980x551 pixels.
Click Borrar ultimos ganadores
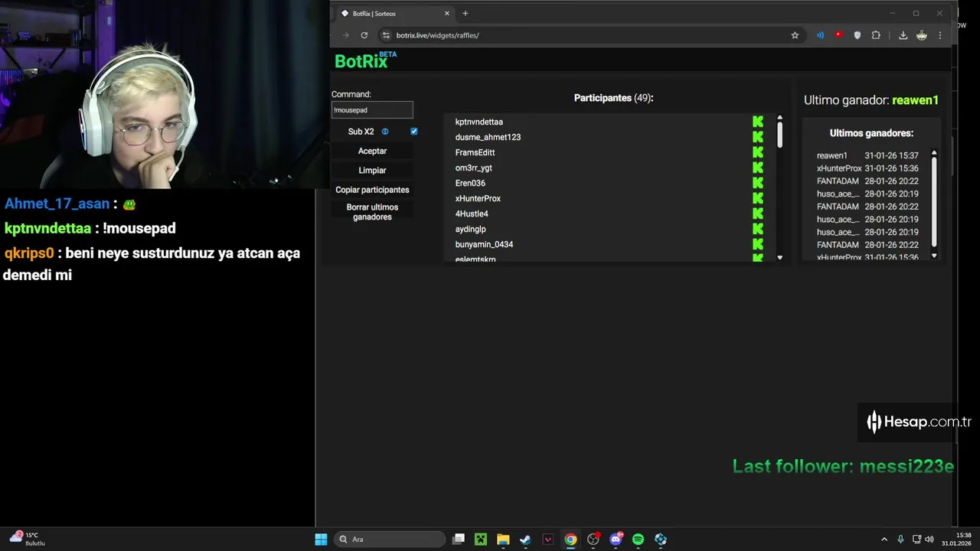(372, 212)
